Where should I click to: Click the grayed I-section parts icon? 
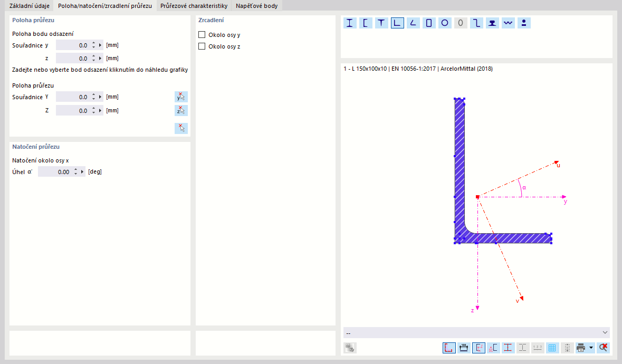522,348
